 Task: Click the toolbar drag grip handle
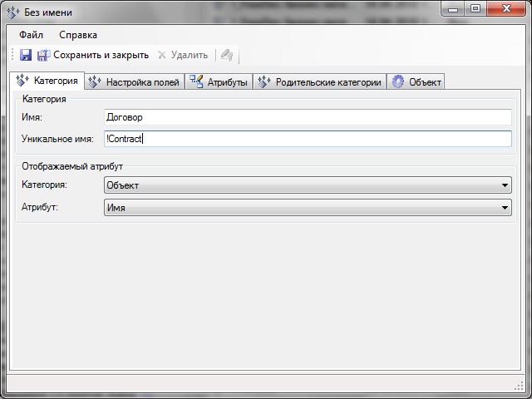pos(13,55)
